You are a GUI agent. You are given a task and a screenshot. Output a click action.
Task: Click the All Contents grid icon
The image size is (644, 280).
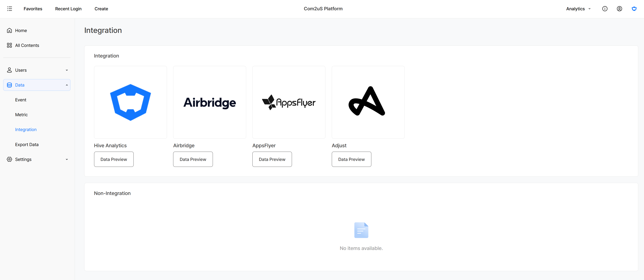tap(9, 45)
